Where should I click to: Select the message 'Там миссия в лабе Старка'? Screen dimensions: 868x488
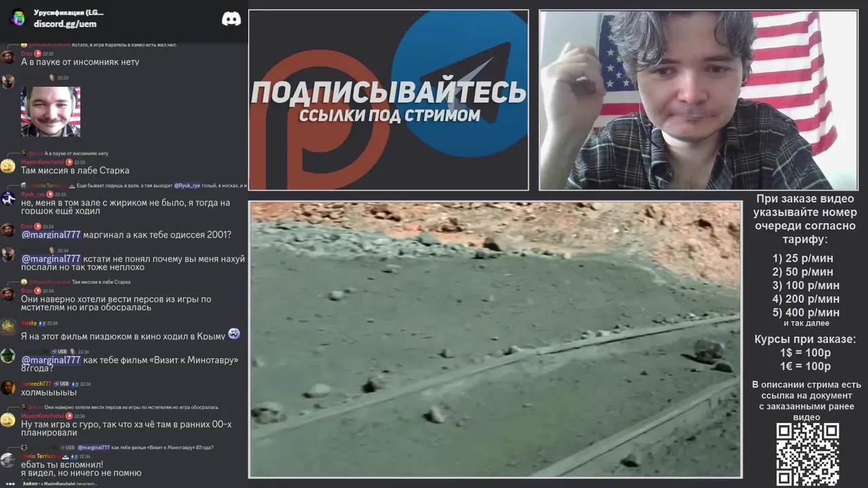coord(75,170)
